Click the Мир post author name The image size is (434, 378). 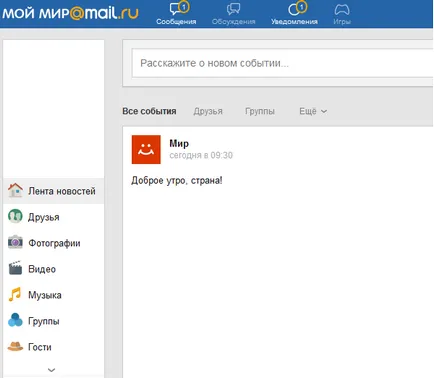click(179, 144)
